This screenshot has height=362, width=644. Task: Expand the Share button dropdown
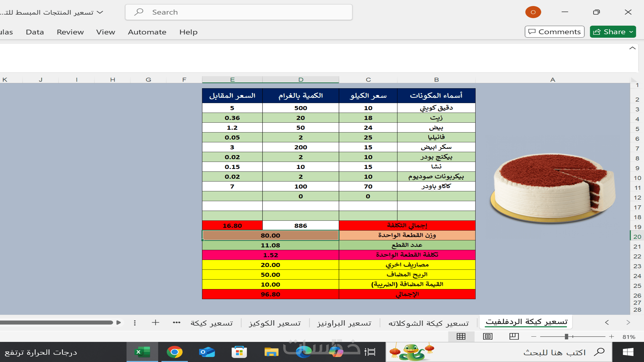click(631, 32)
